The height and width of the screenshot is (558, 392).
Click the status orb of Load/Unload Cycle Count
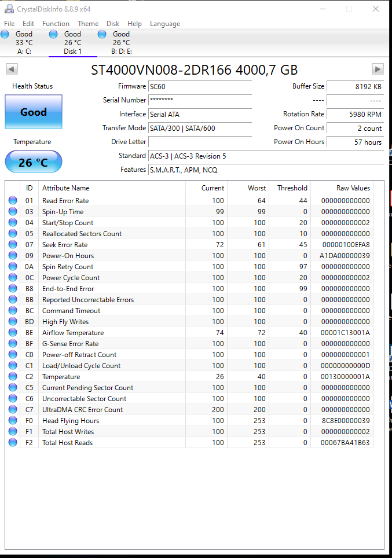(x=13, y=365)
